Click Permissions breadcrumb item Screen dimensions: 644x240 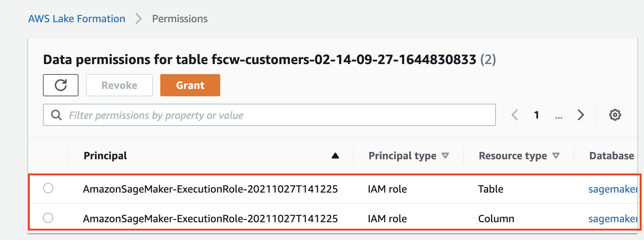click(x=180, y=19)
